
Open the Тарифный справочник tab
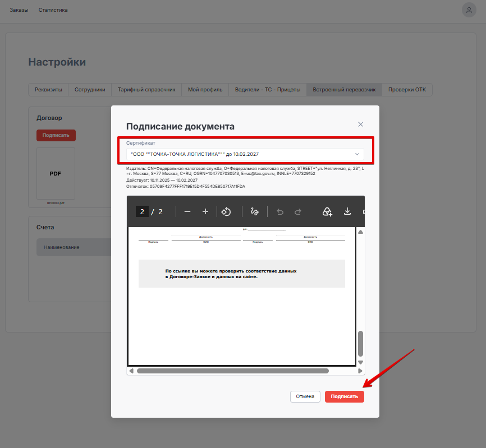pyautogui.click(x=146, y=90)
